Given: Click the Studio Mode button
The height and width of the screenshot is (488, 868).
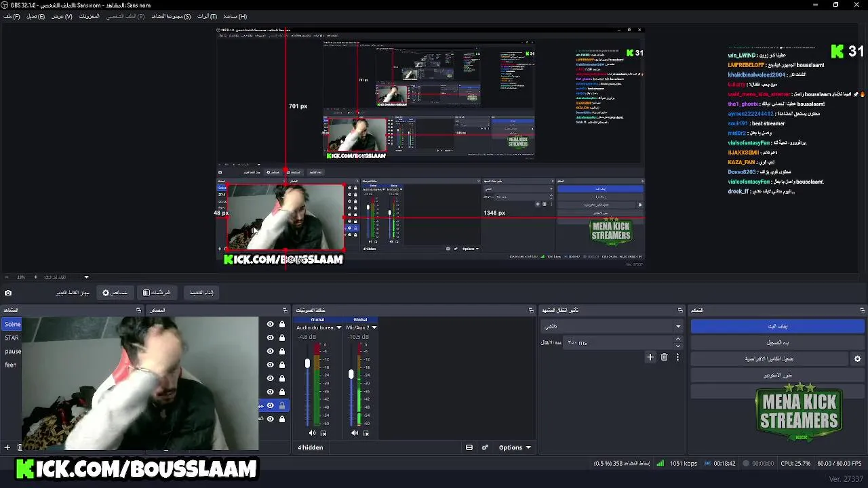Looking at the screenshot, I should [777, 375].
